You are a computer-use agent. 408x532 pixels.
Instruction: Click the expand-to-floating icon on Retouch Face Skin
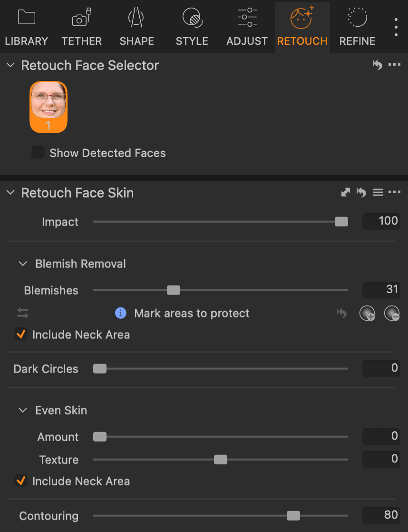345,192
